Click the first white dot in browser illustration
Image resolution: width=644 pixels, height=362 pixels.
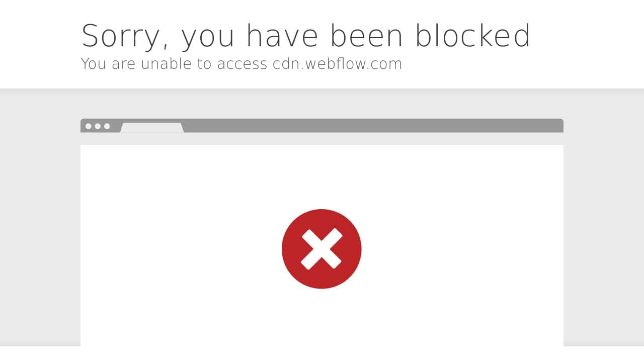89,126
